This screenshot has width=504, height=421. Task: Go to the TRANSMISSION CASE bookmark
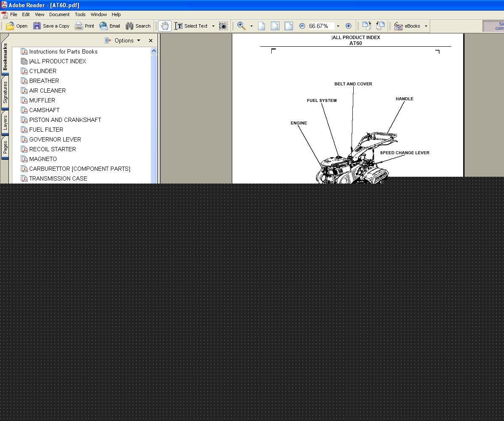click(58, 178)
